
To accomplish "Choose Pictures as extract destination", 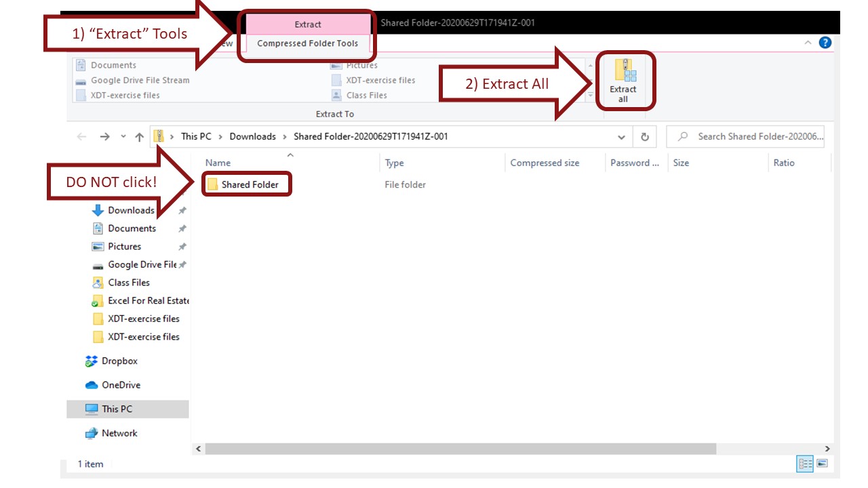I will pos(355,65).
